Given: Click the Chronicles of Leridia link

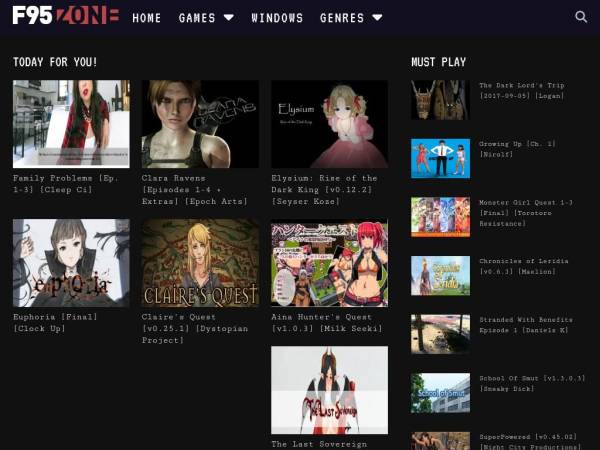Looking at the screenshot, I should click(x=524, y=266).
